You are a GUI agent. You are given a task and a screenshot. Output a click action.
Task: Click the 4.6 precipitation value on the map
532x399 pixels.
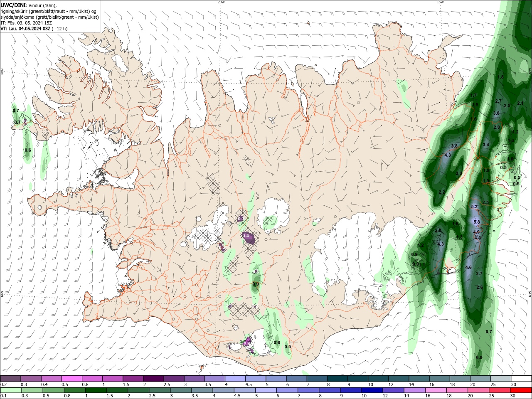[468, 267]
